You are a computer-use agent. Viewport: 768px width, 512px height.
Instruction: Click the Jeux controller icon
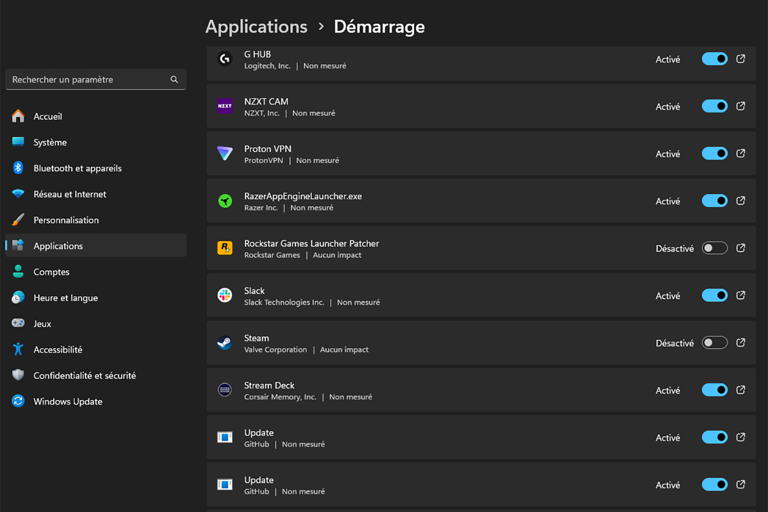tap(18, 323)
